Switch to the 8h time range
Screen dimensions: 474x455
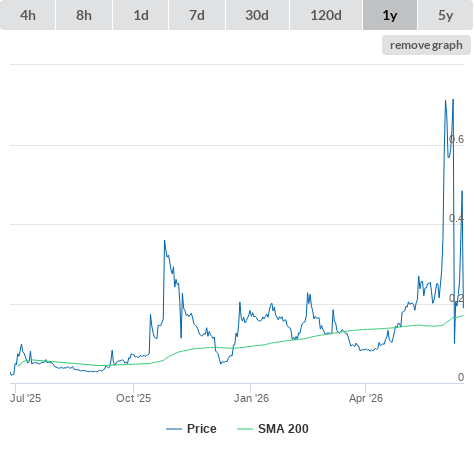[84, 15]
